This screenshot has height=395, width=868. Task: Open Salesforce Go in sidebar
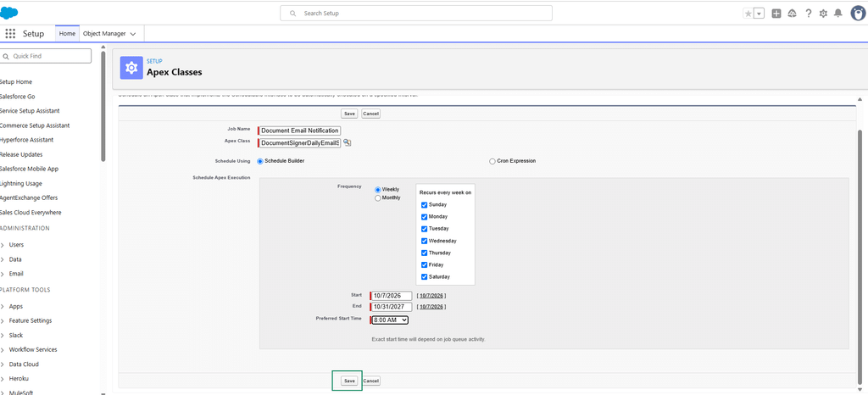point(18,97)
